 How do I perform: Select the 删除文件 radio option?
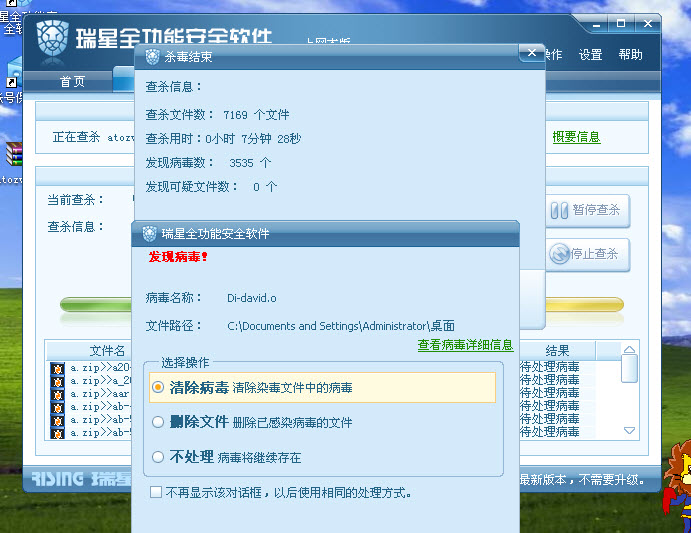[158, 422]
